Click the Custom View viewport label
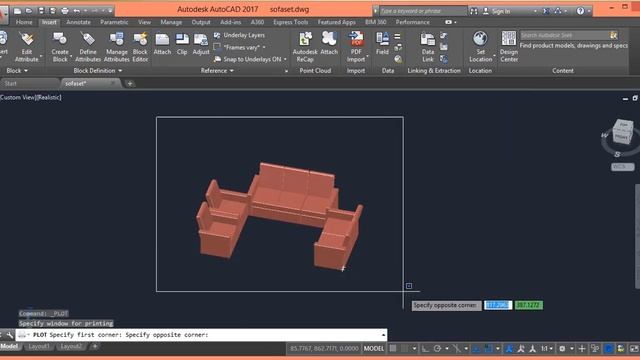 click(18, 98)
